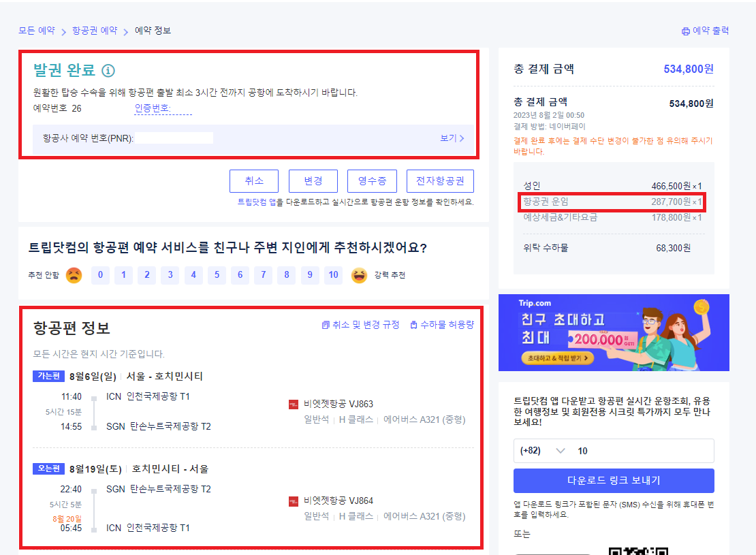The width and height of the screenshot is (756, 555).
Task: Select rating score 10
Action: point(333,275)
